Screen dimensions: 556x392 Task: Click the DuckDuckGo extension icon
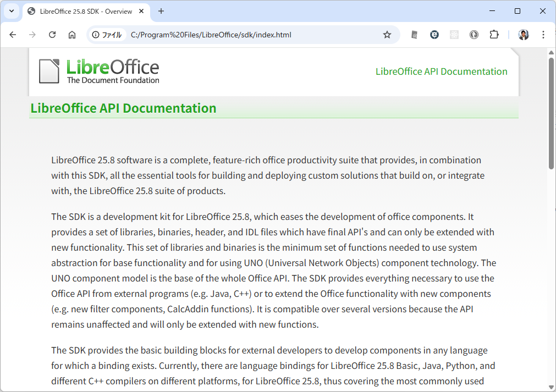(474, 35)
